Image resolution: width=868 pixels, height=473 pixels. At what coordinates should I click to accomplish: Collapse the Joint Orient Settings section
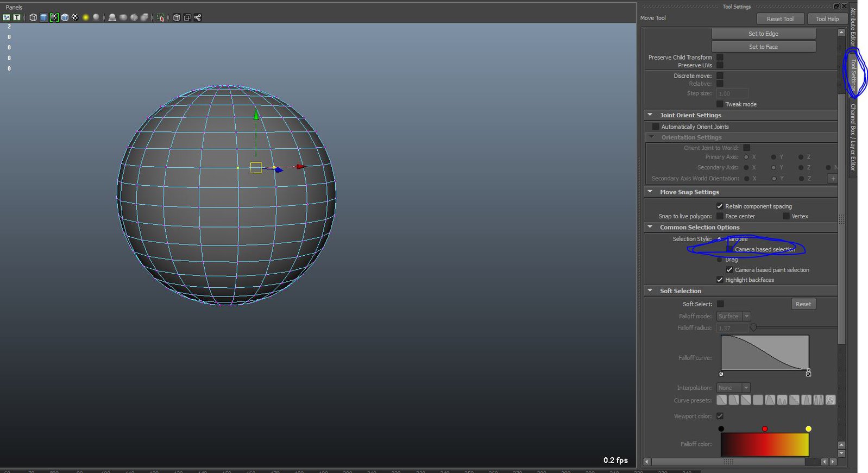coord(650,115)
